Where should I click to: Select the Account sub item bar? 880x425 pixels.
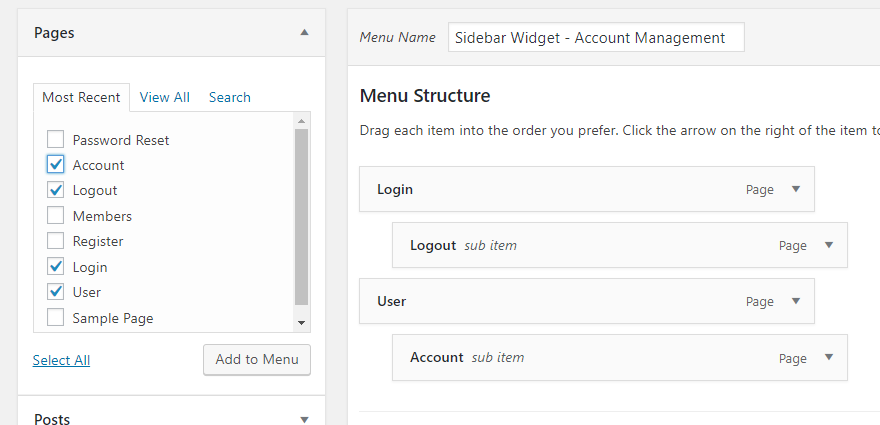click(x=620, y=358)
